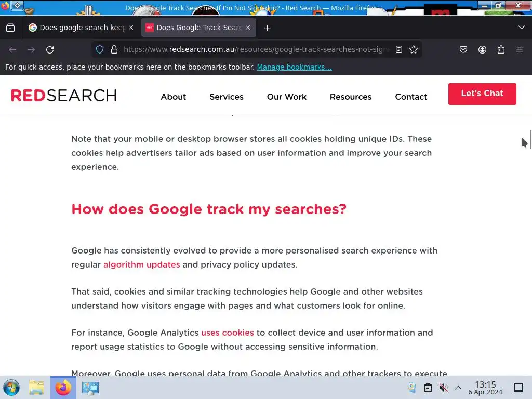The height and width of the screenshot is (399, 532).
Task: Click the clipboard tray icon
Action: [428, 388]
